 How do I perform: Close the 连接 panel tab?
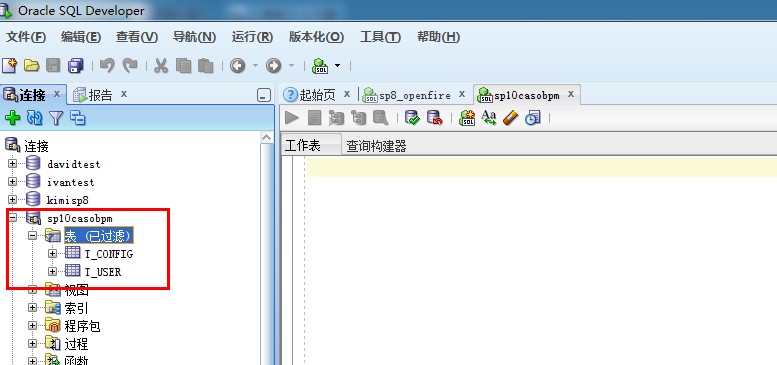(x=57, y=94)
